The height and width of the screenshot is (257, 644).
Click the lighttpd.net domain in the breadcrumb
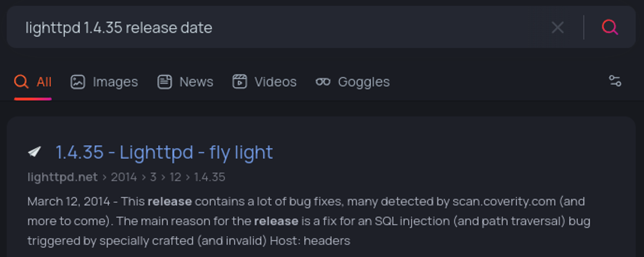click(x=62, y=177)
